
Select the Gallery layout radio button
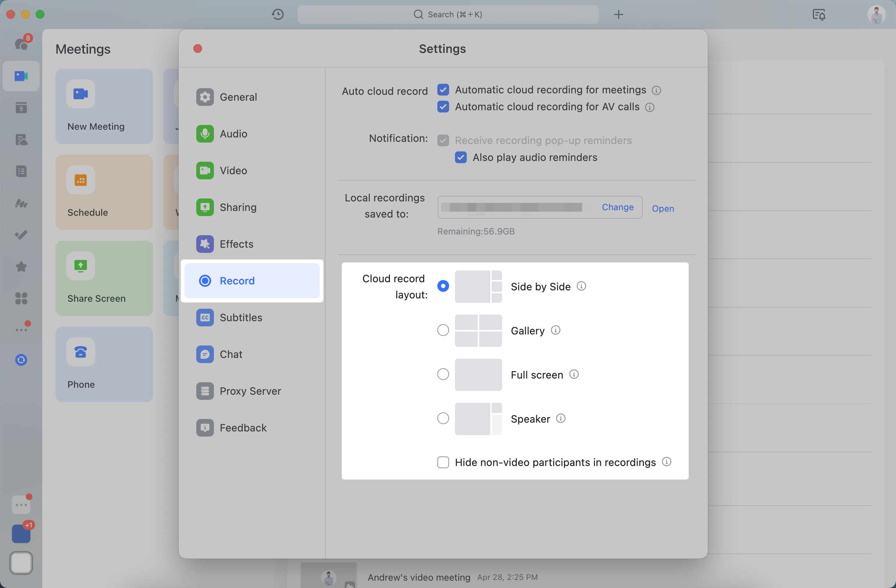point(443,330)
